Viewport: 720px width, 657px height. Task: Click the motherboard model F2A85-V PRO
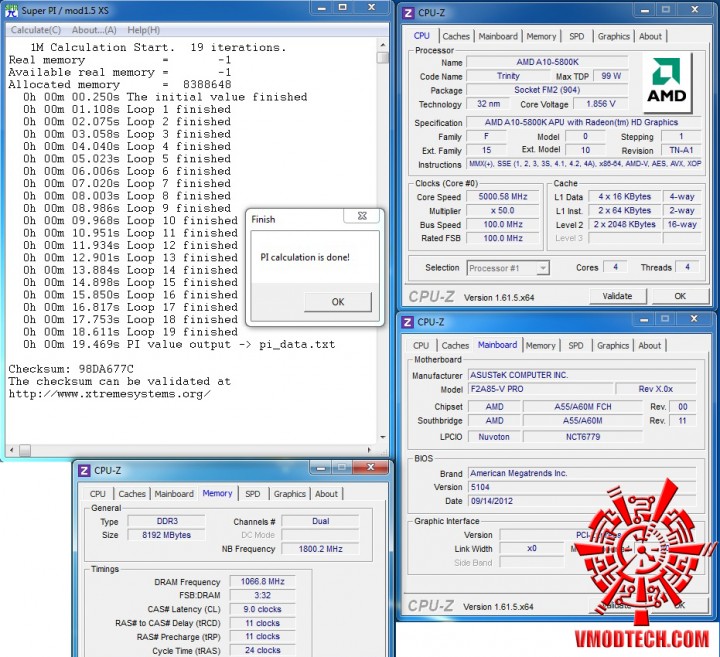coord(541,389)
